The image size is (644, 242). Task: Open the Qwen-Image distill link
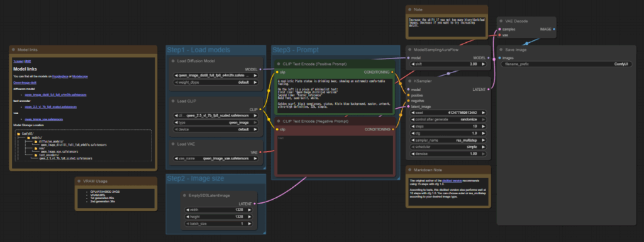25,83
